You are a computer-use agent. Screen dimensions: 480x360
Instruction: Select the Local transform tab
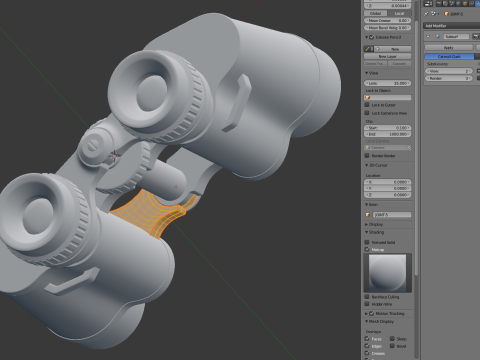[x=399, y=13]
